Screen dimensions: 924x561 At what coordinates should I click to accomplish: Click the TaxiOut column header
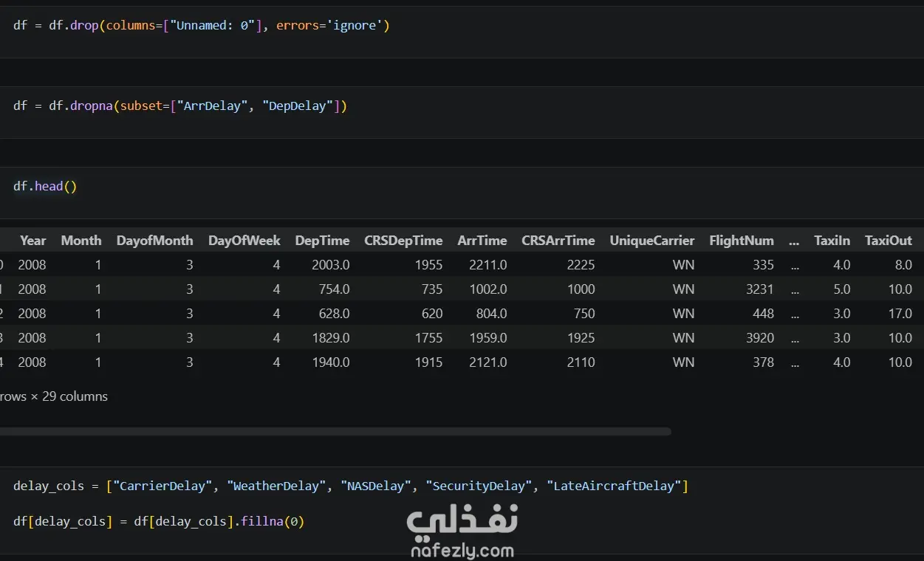pyautogui.click(x=889, y=241)
